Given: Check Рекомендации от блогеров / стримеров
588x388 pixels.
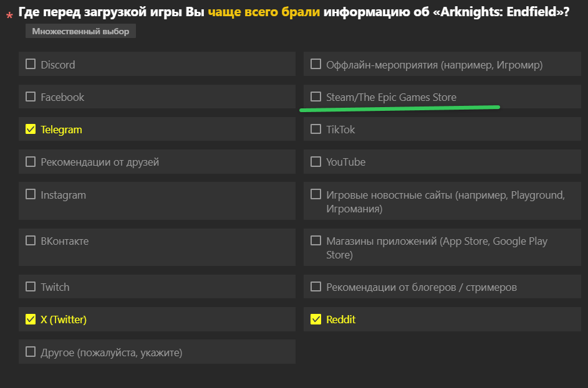Looking at the screenshot, I should pos(316,286).
